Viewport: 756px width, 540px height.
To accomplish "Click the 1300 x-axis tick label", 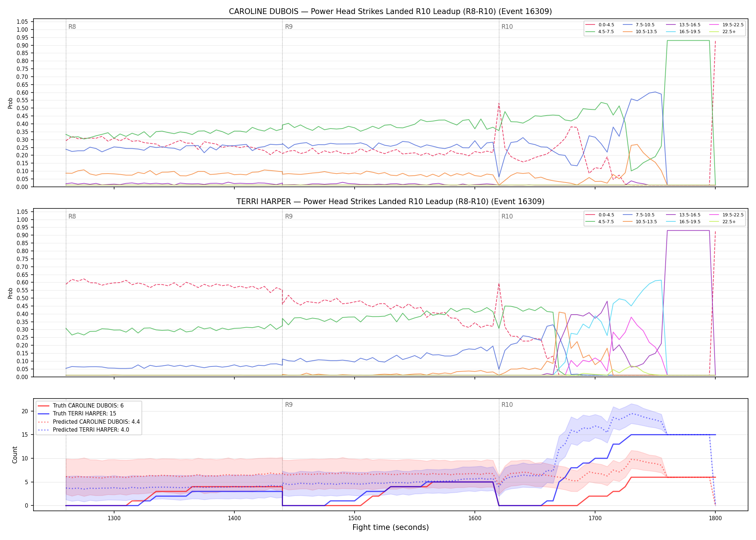I will click(x=114, y=518).
